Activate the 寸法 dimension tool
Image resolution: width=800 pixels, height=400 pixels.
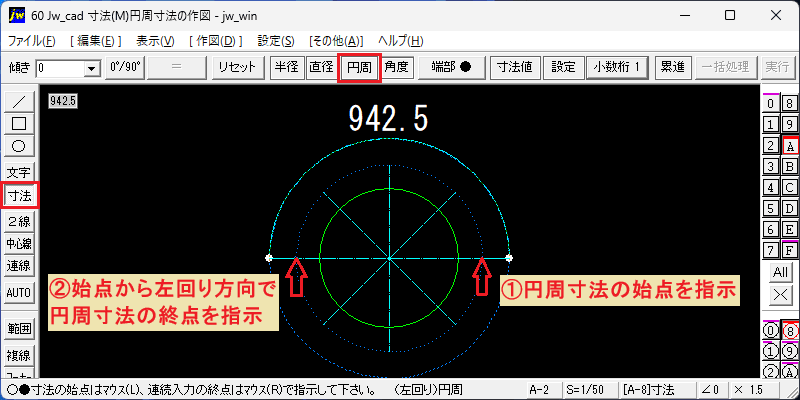[19, 195]
